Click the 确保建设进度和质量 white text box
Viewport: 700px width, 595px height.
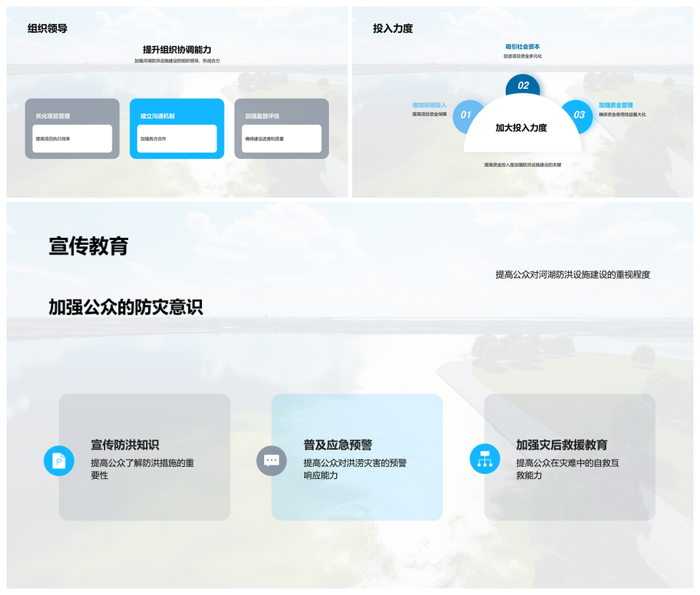point(281,139)
